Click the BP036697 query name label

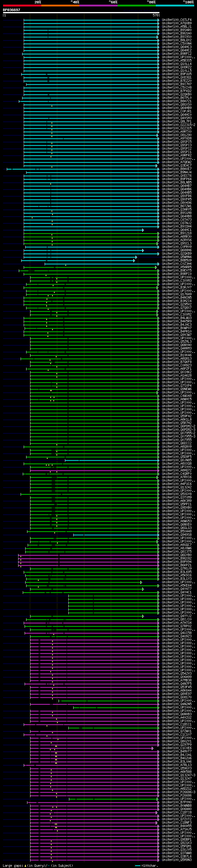11,10
